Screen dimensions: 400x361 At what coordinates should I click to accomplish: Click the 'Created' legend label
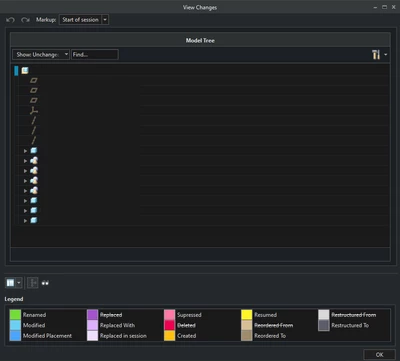click(187, 336)
